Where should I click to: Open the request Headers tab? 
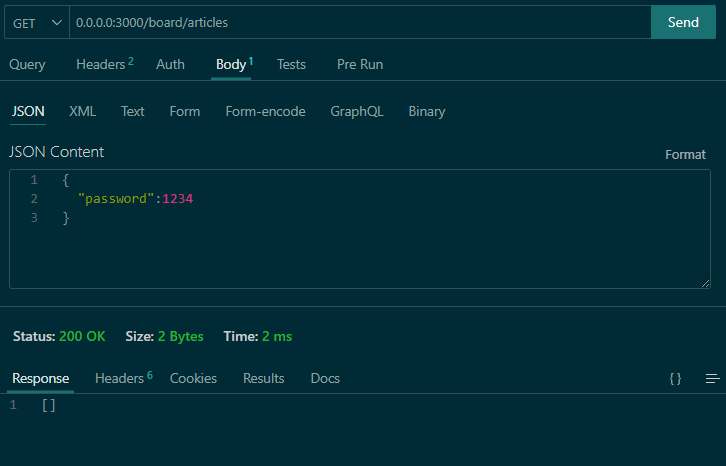point(105,64)
